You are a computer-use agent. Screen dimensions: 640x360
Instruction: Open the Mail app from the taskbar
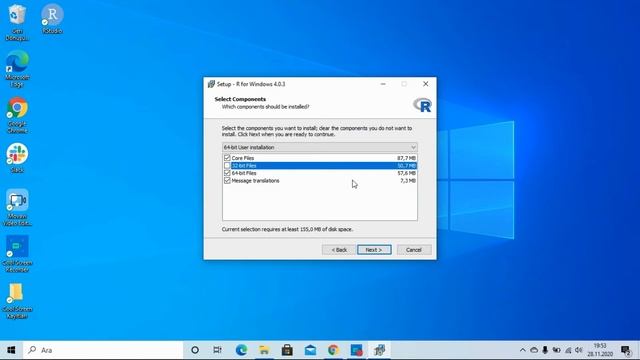(x=310, y=350)
